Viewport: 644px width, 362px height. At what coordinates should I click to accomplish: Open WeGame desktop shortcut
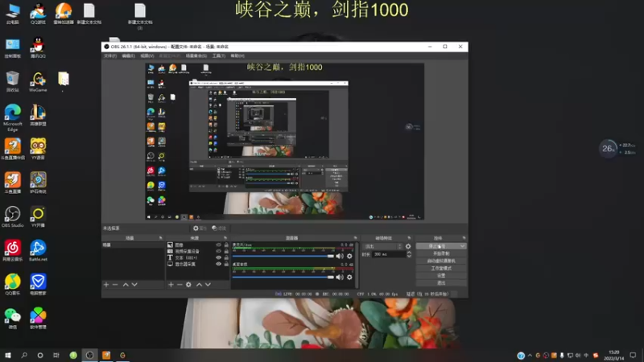click(38, 81)
